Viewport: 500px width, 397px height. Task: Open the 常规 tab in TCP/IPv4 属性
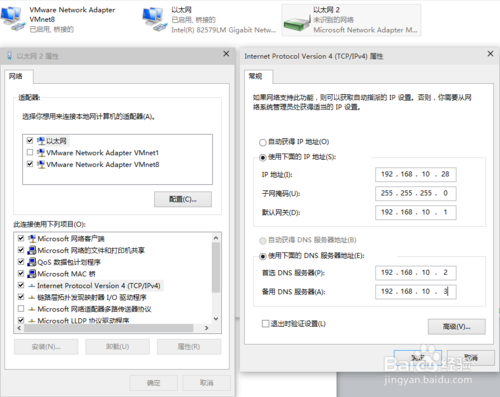259,76
